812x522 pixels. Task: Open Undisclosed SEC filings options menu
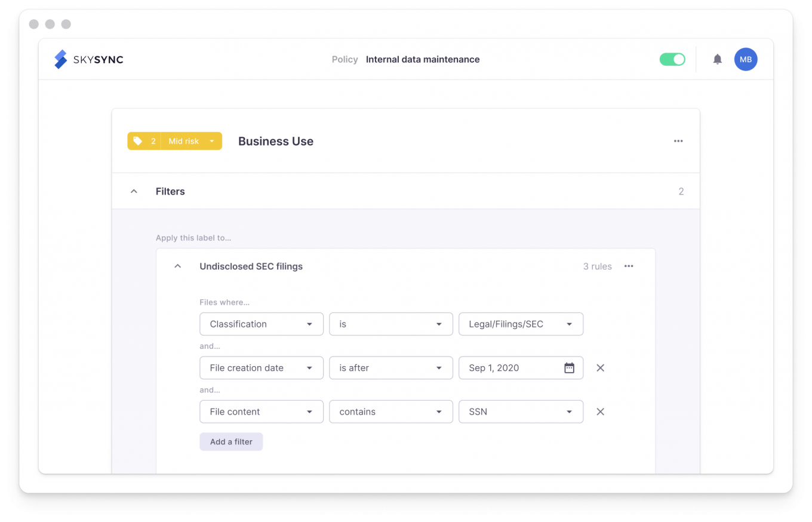pos(629,266)
